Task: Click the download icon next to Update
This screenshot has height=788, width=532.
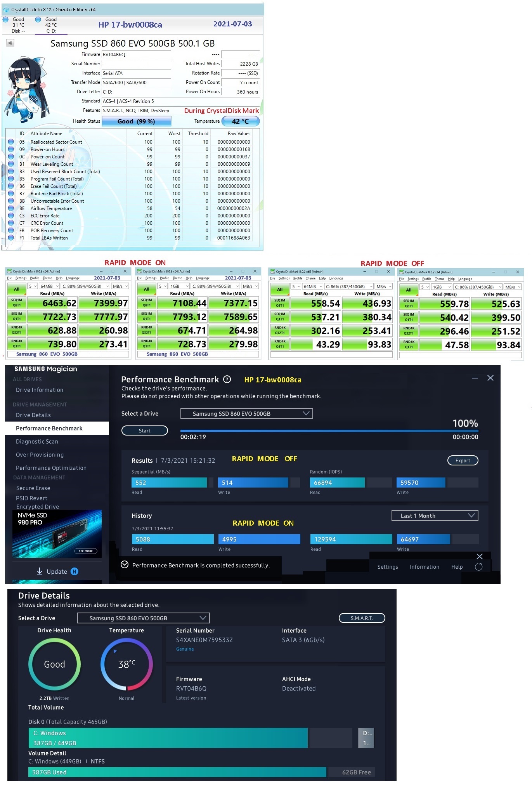Action: coord(40,571)
